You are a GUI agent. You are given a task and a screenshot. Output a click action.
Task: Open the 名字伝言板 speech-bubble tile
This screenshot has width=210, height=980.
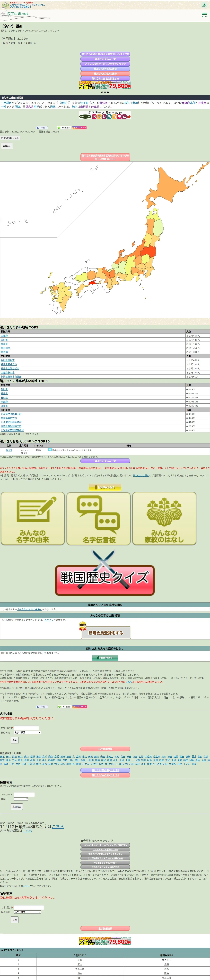point(99,519)
